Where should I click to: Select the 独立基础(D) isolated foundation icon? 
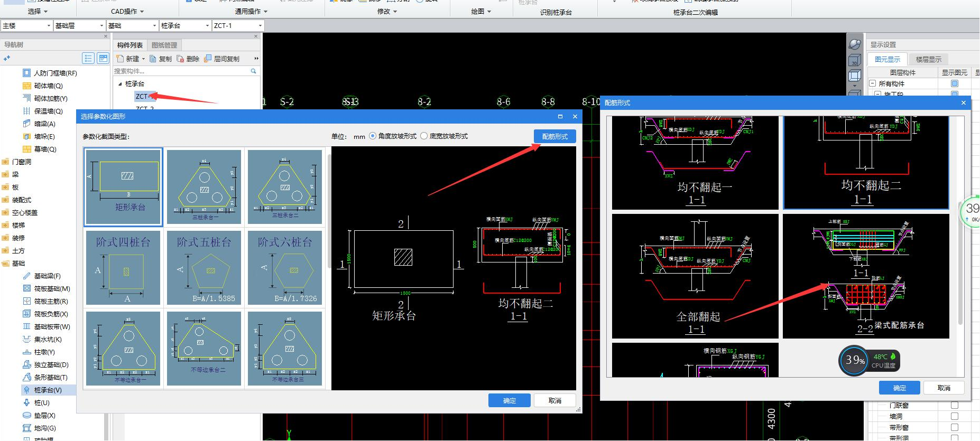(27, 364)
